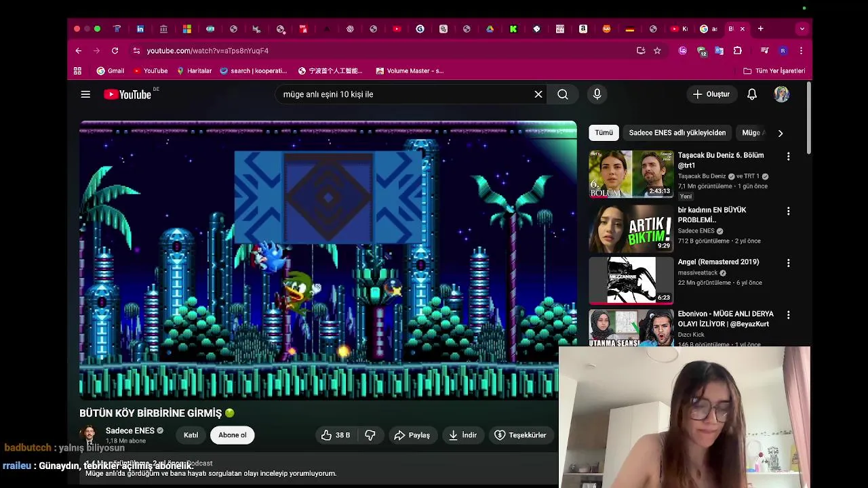The height and width of the screenshot is (488, 868).
Task: Switch to the Amazon tab
Action: 583,29
